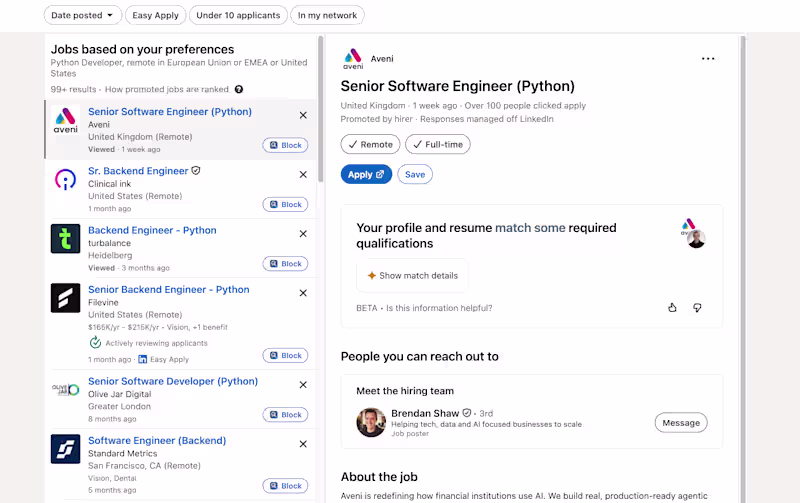Click the LinkedIn Easy Apply icon on Filevine

pyautogui.click(x=143, y=360)
